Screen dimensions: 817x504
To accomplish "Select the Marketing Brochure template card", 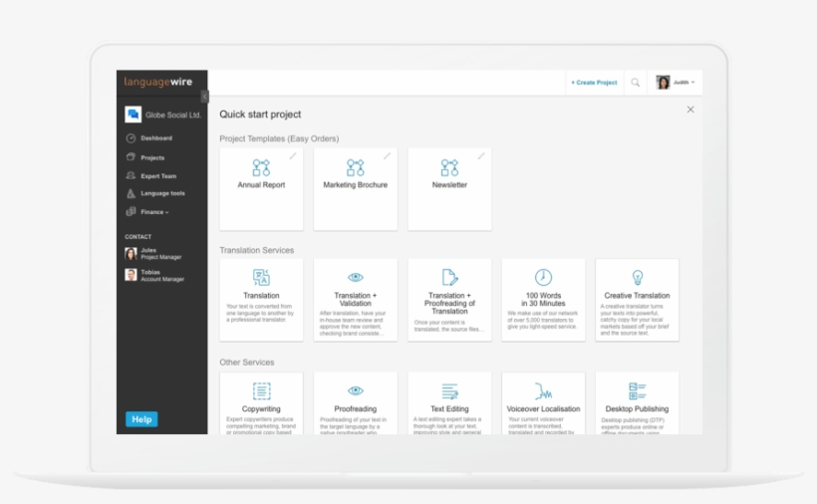I will (x=356, y=189).
